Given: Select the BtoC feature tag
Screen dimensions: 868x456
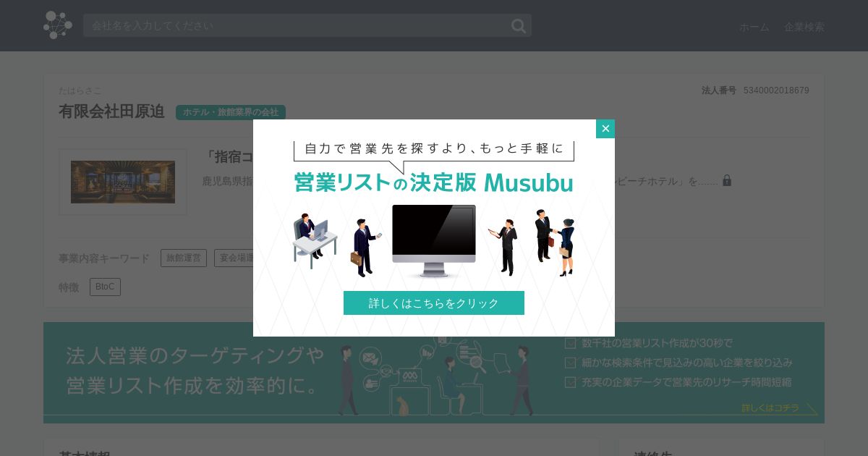Looking at the screenshot, I should pyautogui.click(x=105, y=287).
